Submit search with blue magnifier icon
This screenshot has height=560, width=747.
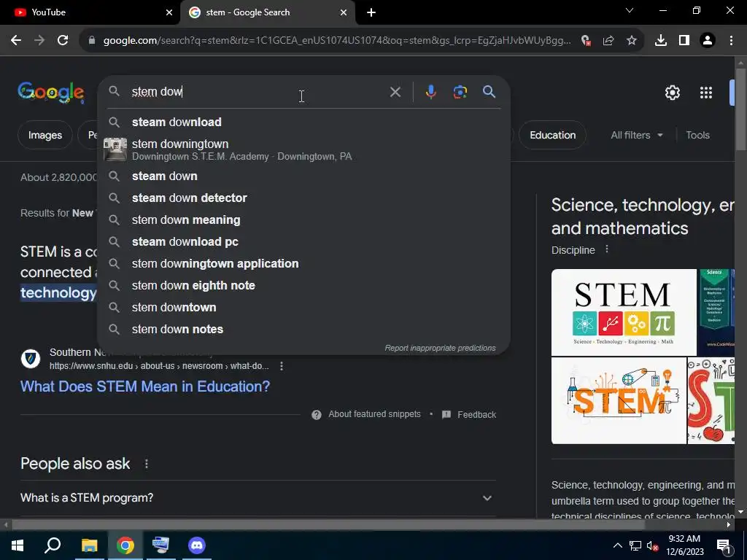coord(489,92)
